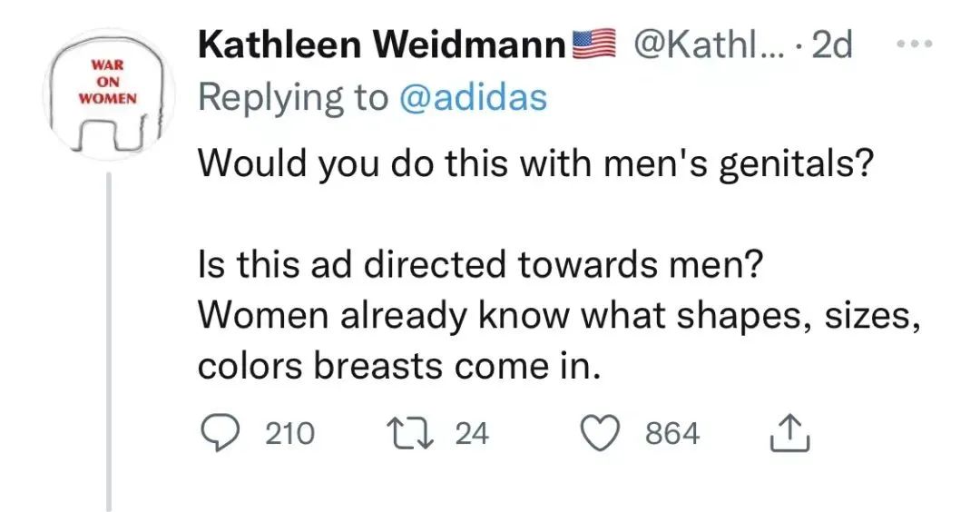
Task: Like the tweet with the heart icon
Action: click(599, 435)
